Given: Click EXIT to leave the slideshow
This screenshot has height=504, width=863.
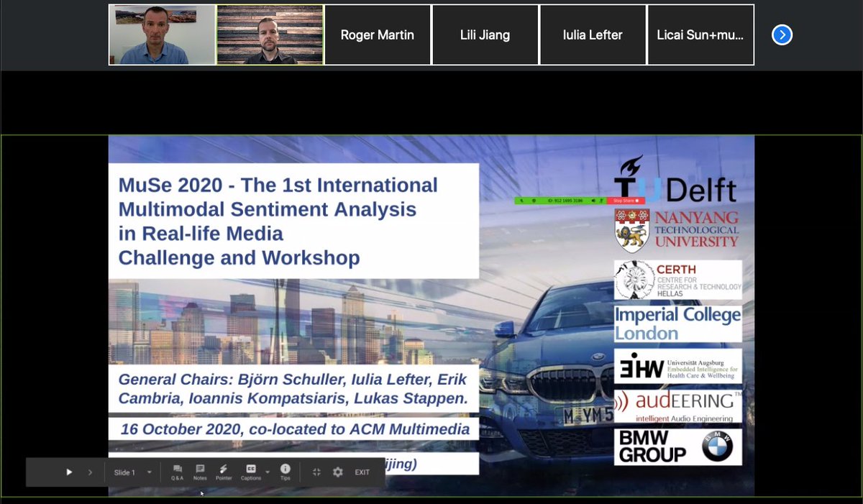Looking at the screenshot, I should [x=362, y=472].
